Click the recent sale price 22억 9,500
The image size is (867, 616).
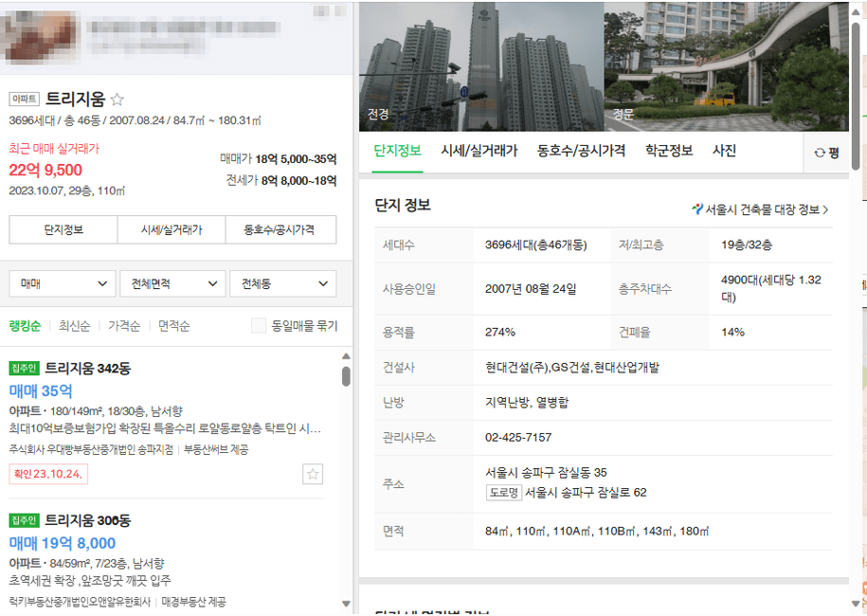[x=45, y=171]
